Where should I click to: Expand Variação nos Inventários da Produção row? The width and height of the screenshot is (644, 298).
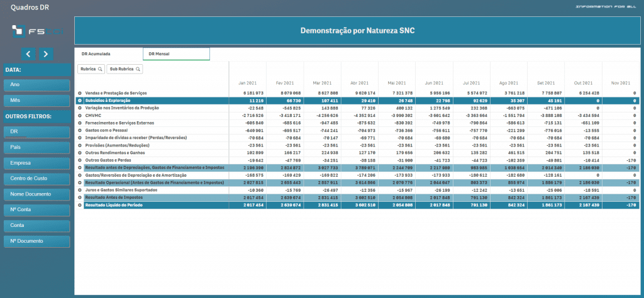coord(80,108)
